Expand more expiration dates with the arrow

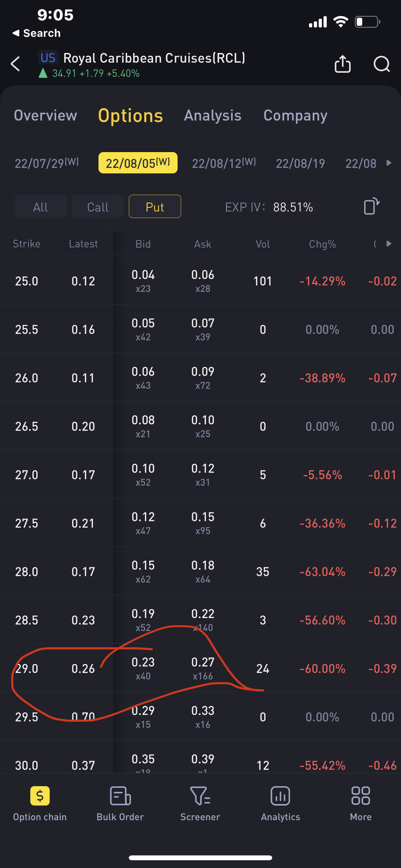tap(389, 163)
